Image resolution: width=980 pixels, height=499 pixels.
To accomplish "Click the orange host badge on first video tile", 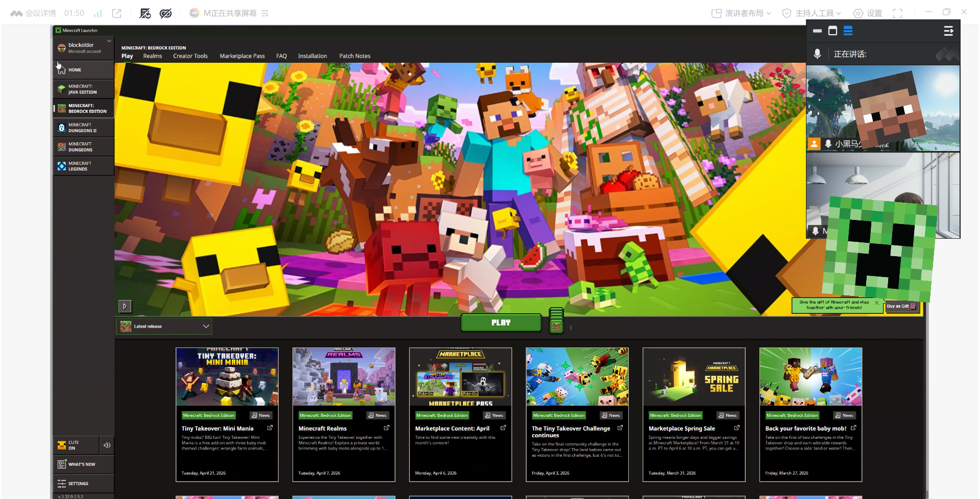I will [814, 144].
